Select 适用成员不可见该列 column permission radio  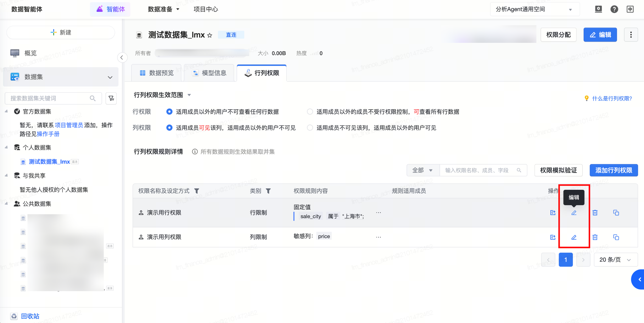[x=310, y=128]
